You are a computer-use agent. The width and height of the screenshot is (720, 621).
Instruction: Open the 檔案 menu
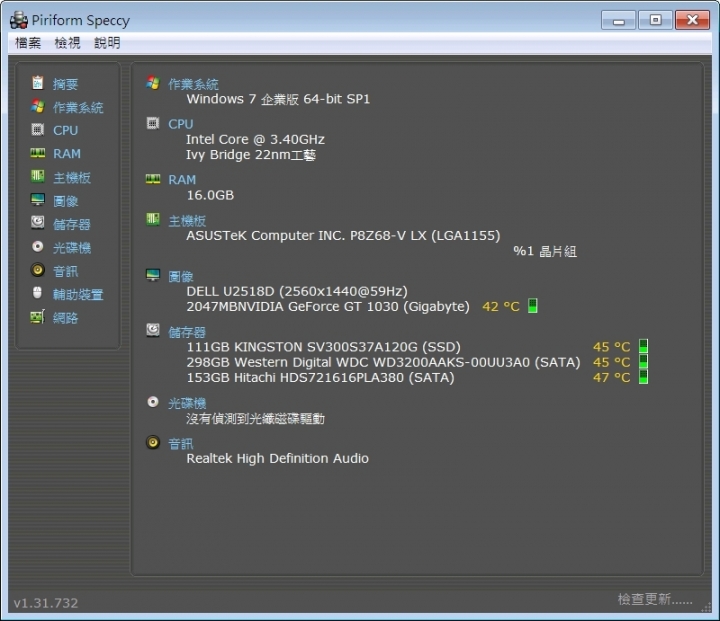pyautogui.click(x=28, y=43)
